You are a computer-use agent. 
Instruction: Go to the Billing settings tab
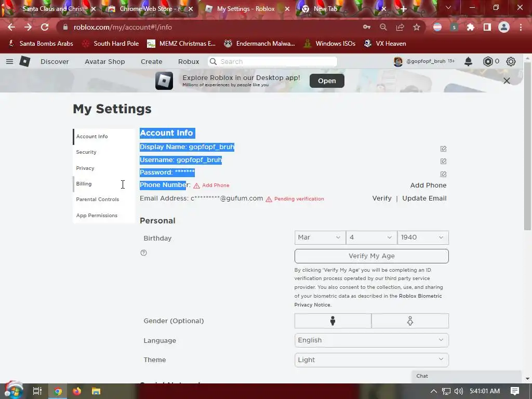[x=104, y=183]
